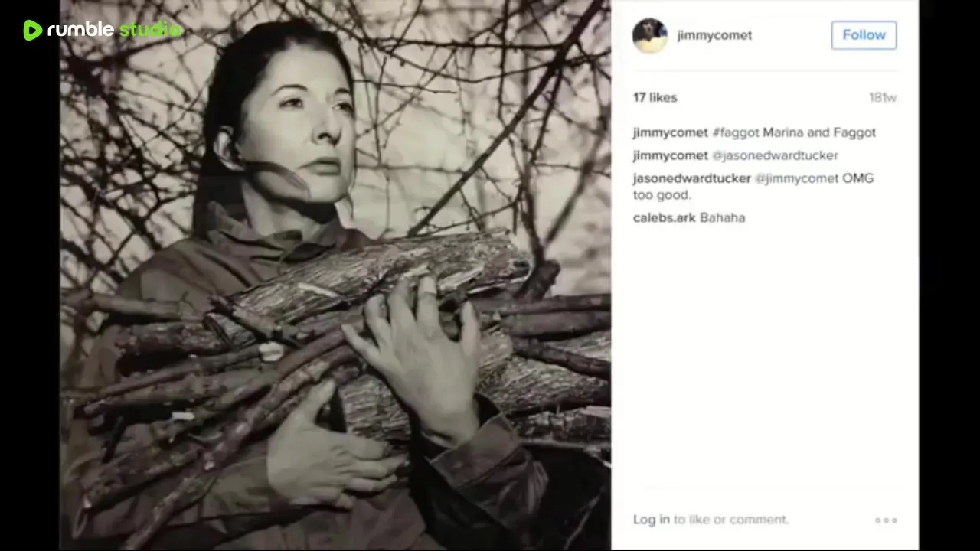Click the @jasonedwardtucker mention link

tap(775, 155)
